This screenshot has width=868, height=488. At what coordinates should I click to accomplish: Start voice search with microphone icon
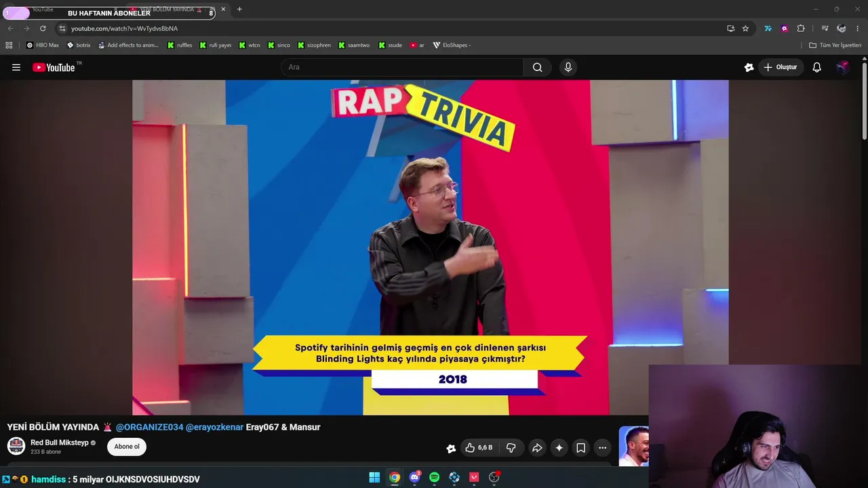tap(568, 67)
